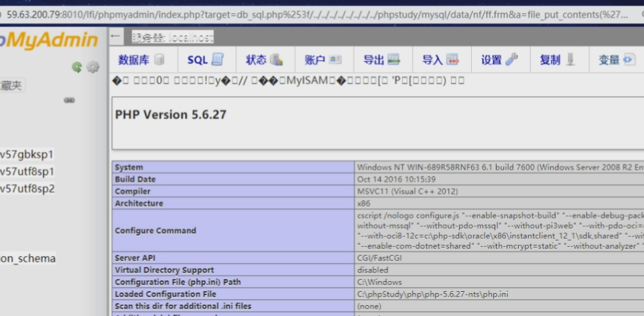Click the Oct 14 2016 10:15:39 value
The width and height of the screenshot is (644, 316).
[396, 179]
